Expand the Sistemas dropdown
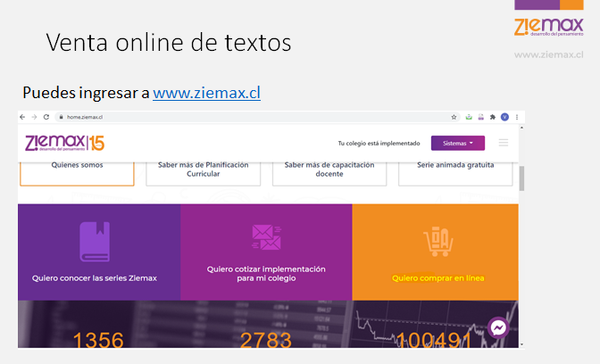 (x=458, y=143)
